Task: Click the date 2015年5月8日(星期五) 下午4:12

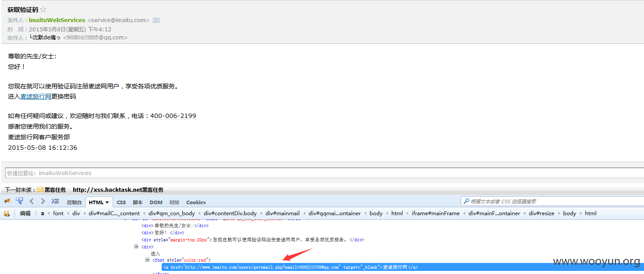Action: click(x=70, y=29)
